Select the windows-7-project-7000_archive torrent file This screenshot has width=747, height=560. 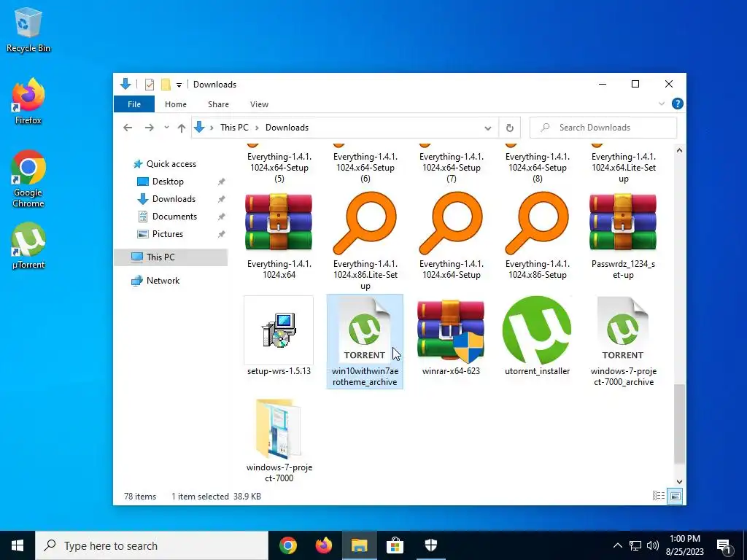623,330
